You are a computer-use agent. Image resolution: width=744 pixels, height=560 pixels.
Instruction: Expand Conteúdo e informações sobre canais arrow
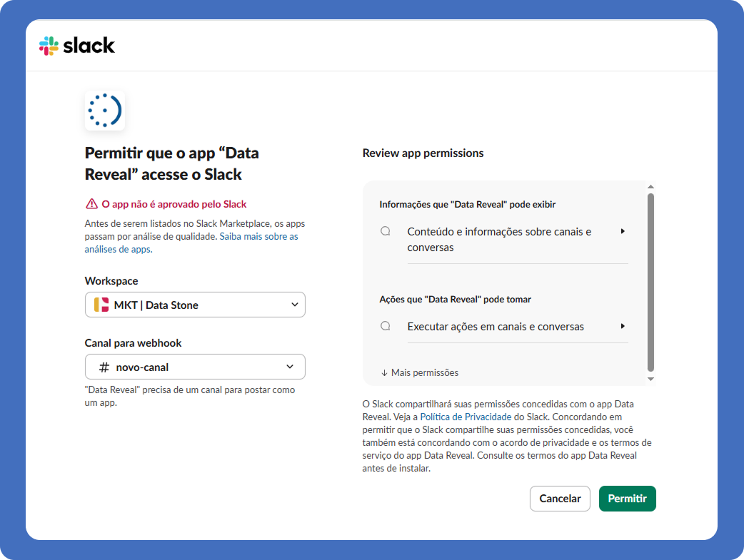(x=623, y=231)
